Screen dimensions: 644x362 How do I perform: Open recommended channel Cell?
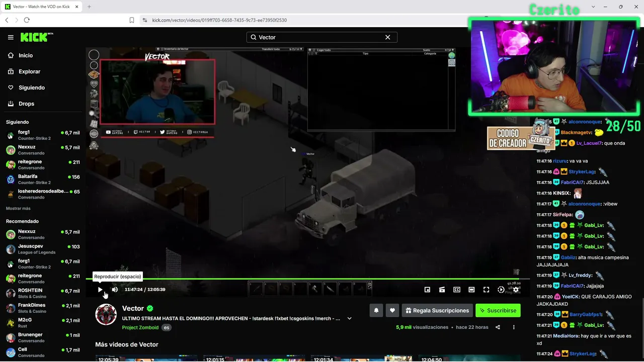click(43, 352)
